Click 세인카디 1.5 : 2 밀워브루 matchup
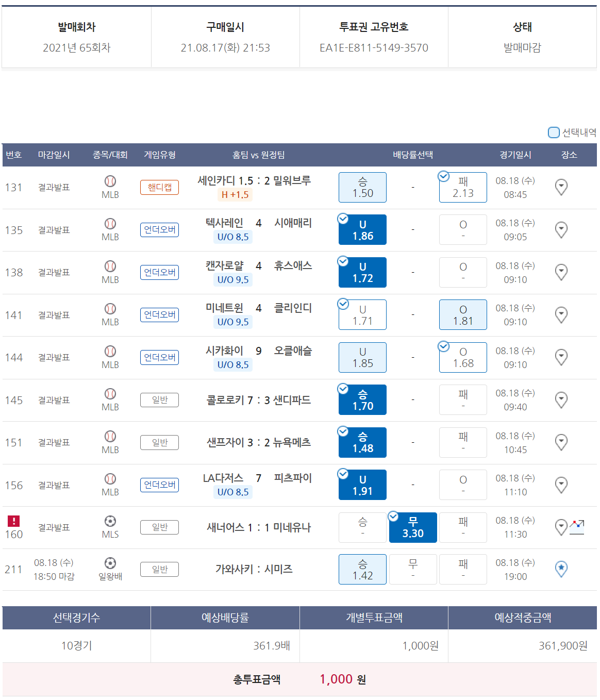Image resolution: width=600 pixels, height=700 pixels. (254, 180)
